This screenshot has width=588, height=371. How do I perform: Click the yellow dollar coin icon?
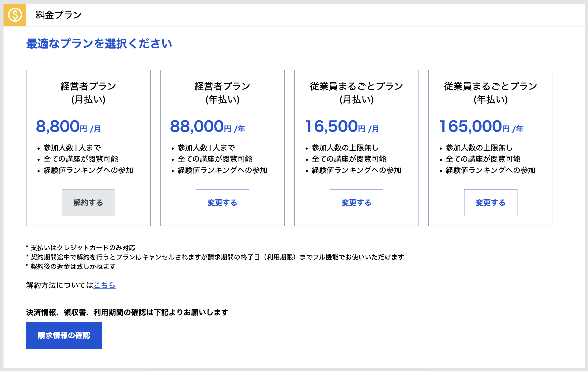(x=15, y=15)
